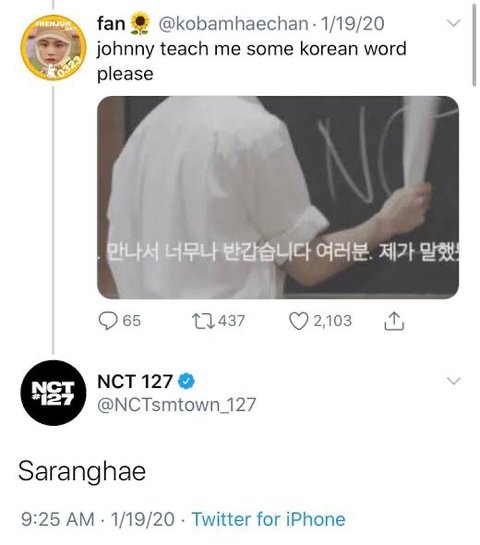Click the blue verified badge
The width and height of the screenshot is (480, 545).
[x=187, y=381]
